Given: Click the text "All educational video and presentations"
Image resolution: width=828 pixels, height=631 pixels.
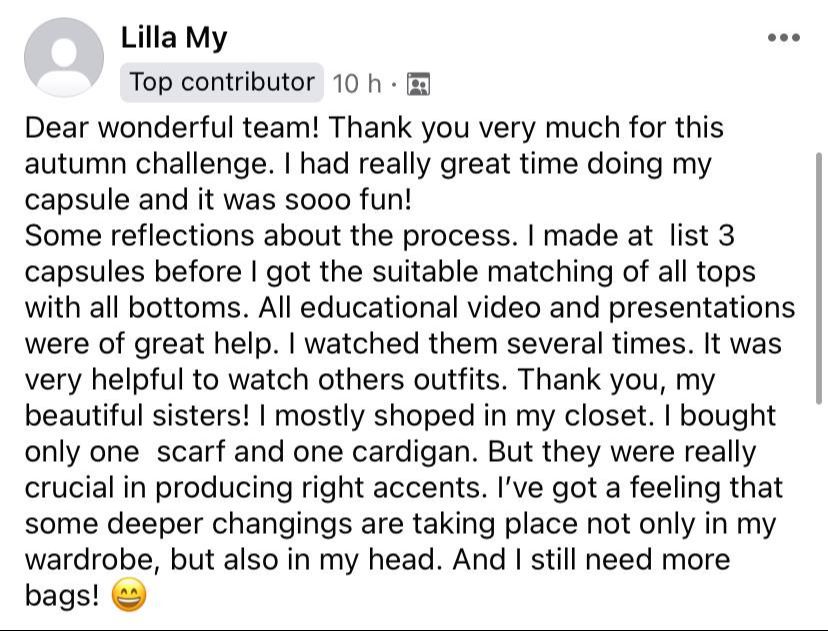Looking at the screenshot, I should [526, 307].
